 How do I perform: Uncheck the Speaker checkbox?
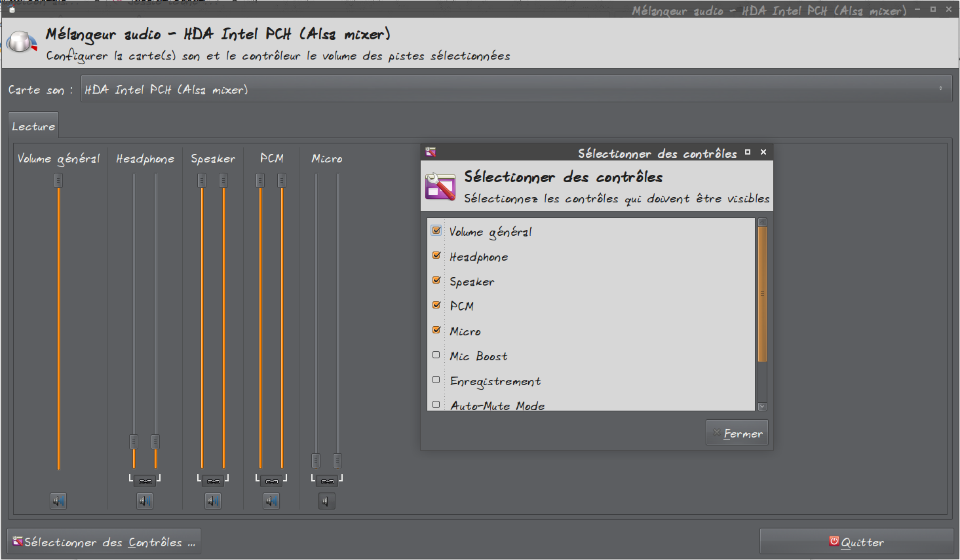click(x=436, y=280)
